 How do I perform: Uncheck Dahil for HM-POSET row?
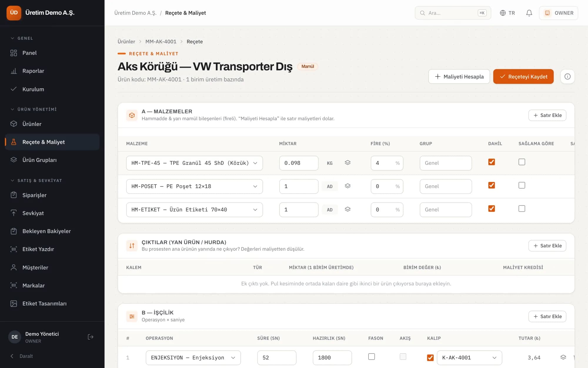pos(492,185)
